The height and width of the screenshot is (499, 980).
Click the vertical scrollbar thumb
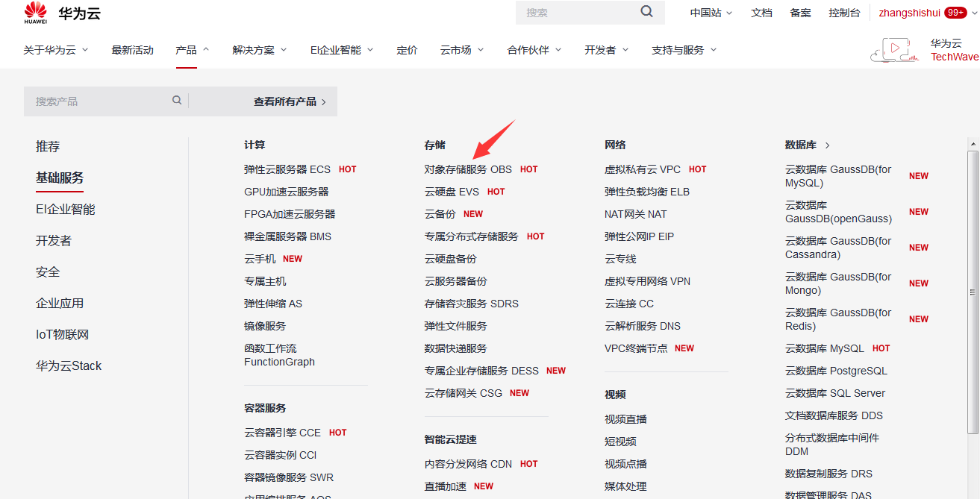click(973, 291)
